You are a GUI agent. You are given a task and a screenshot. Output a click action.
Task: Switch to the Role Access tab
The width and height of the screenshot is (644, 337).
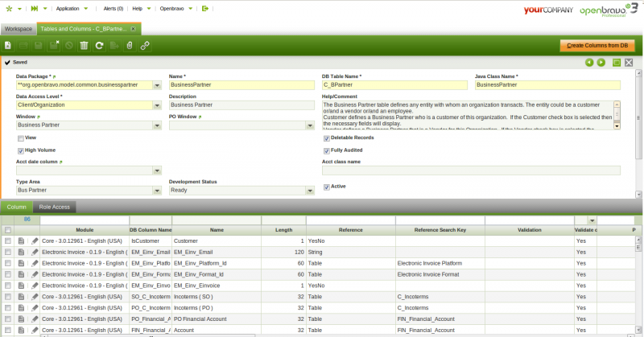pyautogui.click(x=56, y=207)
